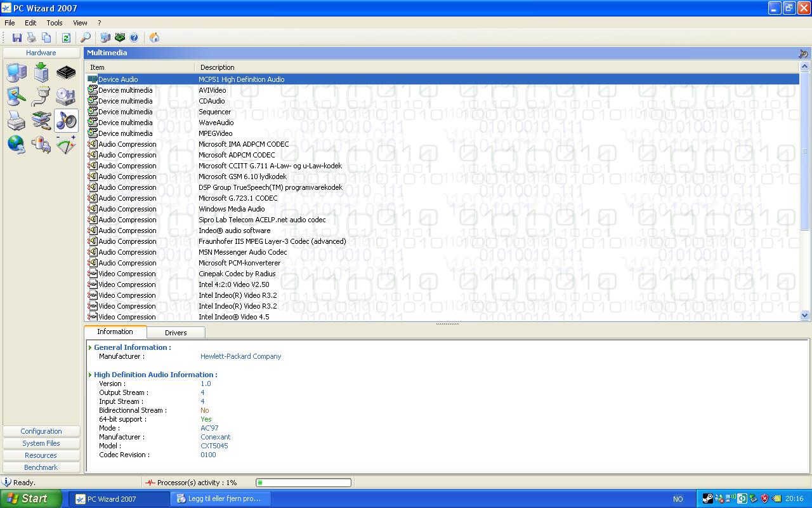Select the Device Audio MCP51 row
This screenshot has height=508, width=812.
(442, 79)
